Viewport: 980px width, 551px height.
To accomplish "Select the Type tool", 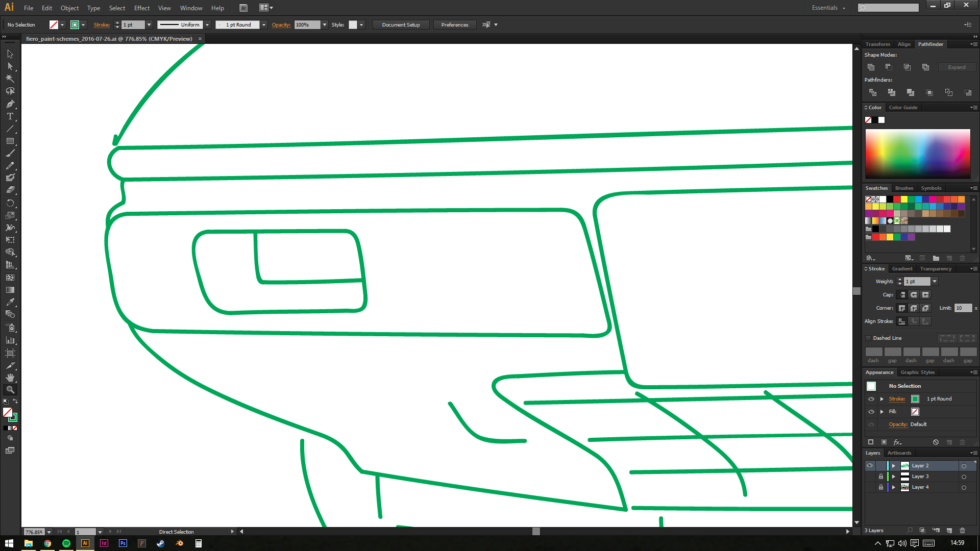I will click(x=10, y=116).
